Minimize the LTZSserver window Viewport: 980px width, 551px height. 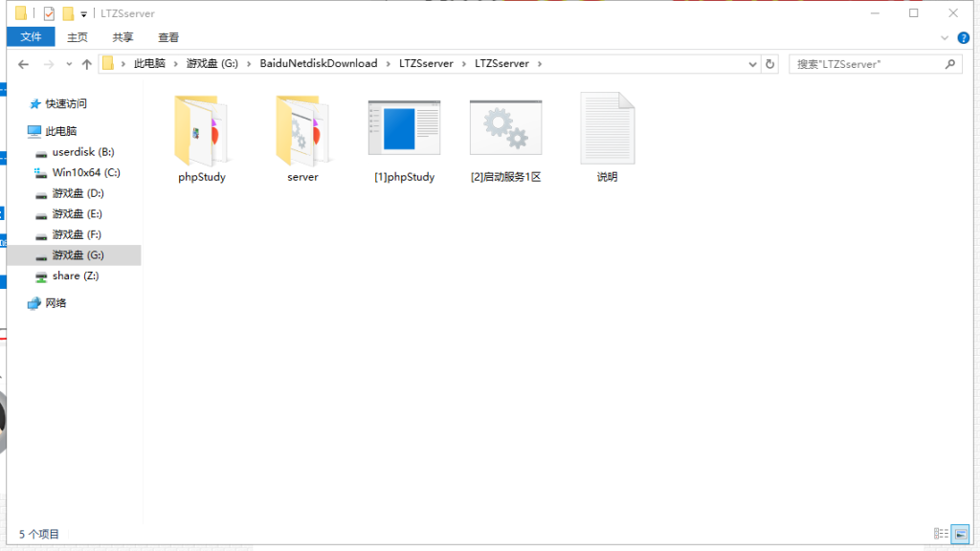pyautogui.click(x=875, y=13)
